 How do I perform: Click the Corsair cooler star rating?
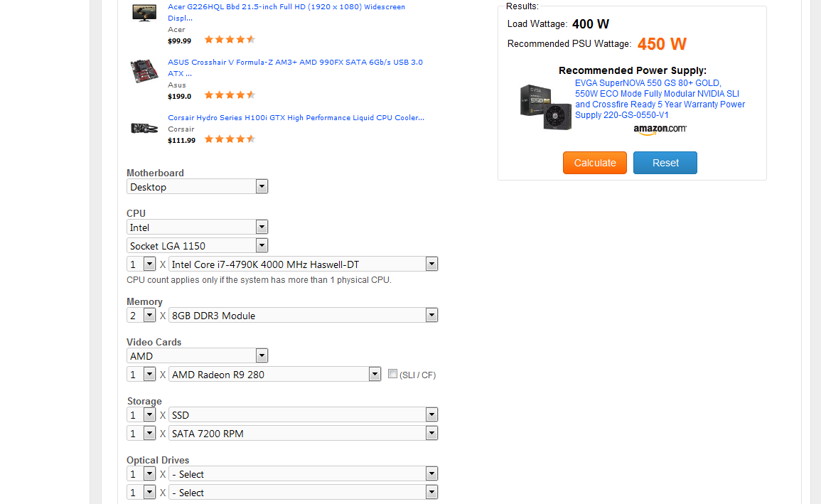click(230, 139)
